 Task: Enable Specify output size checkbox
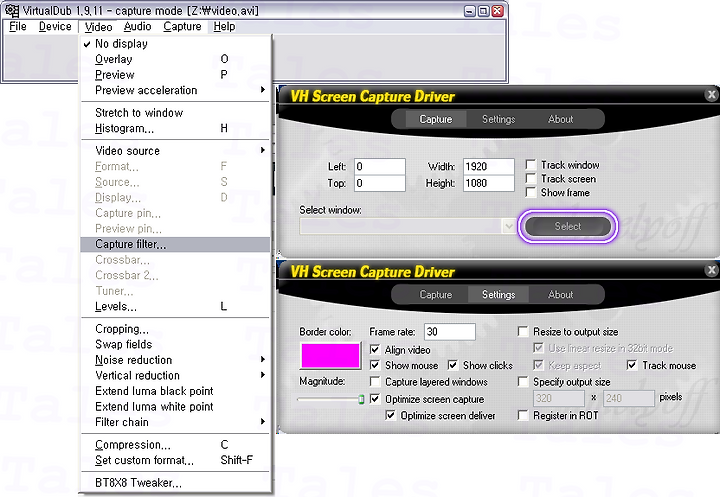click(523, 382)
